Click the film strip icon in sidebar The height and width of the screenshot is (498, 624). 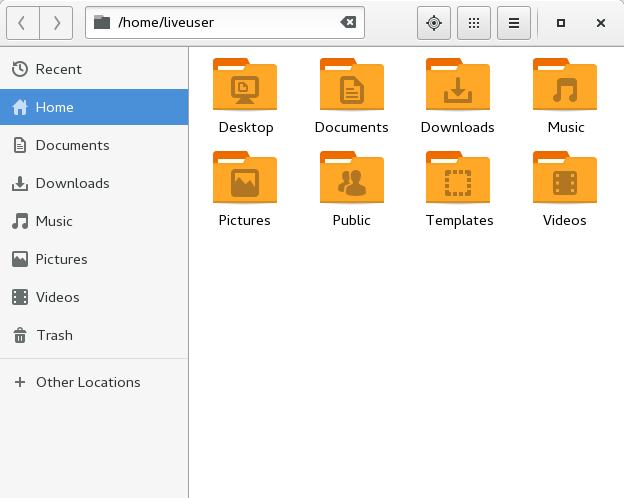click(x=20, y=297)
